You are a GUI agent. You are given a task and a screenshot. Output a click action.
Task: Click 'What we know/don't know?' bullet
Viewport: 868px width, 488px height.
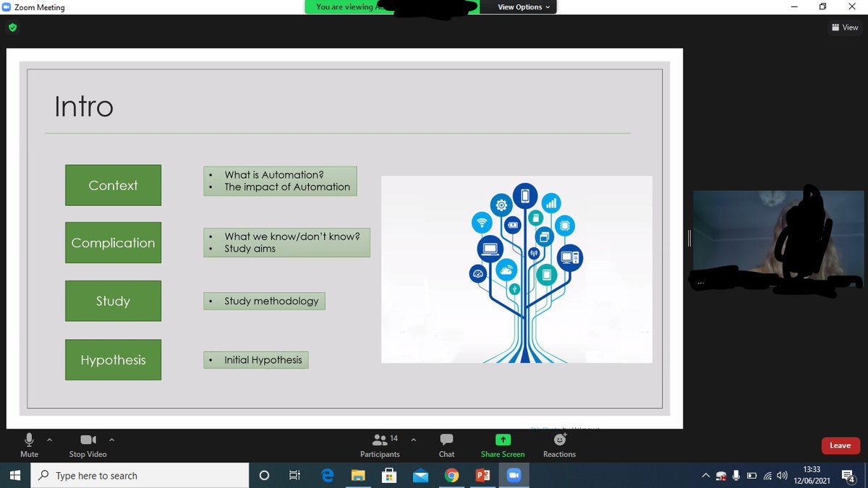coord(292,236)
